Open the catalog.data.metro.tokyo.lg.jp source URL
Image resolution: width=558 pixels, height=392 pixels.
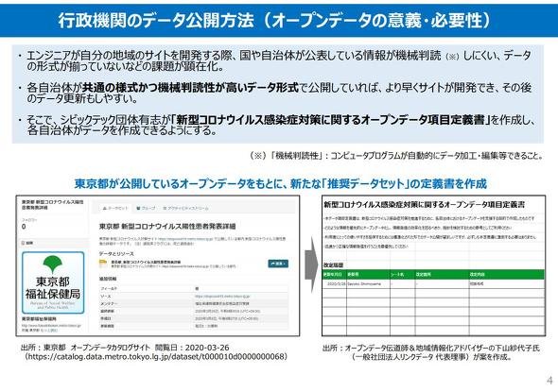point(155,356)
